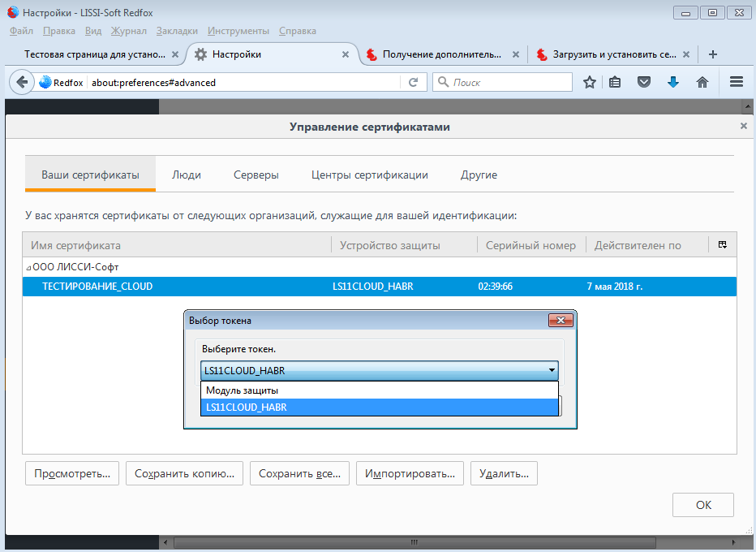Sort by Серийный номер column header

531,245
